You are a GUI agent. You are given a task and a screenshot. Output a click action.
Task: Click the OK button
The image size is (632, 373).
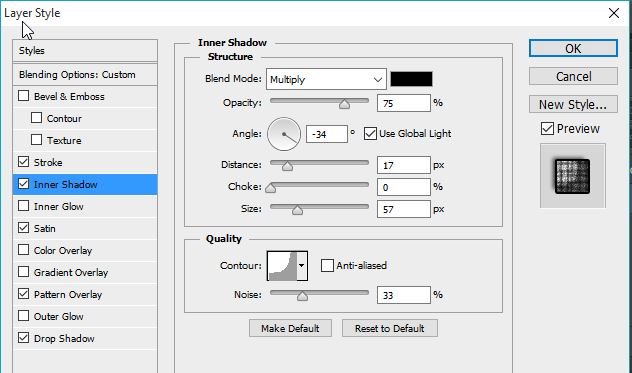[573, 48]
